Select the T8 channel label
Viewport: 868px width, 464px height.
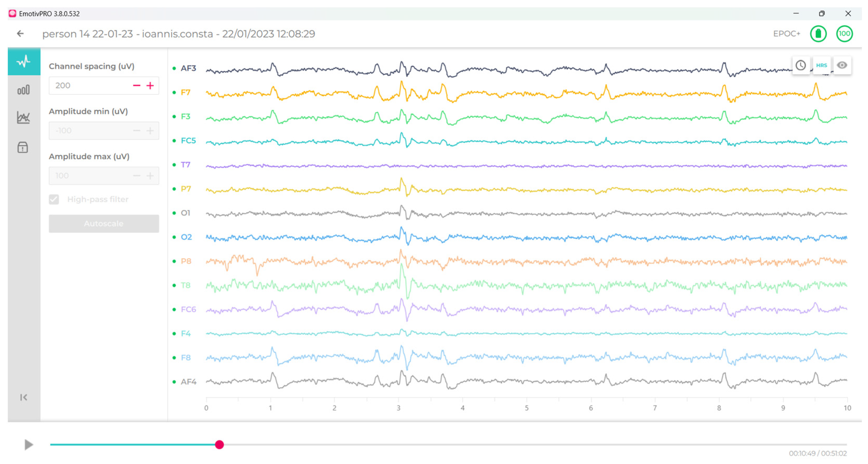coord(185,285)
